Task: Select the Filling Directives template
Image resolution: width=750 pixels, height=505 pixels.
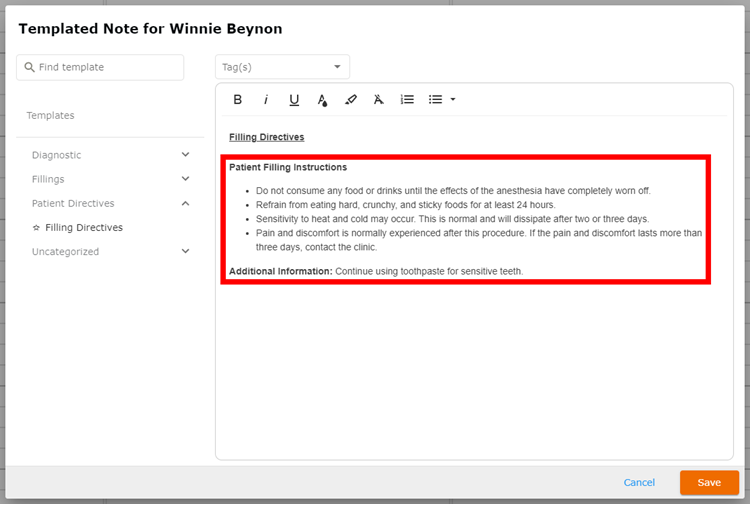Action: tap(84, 228)
